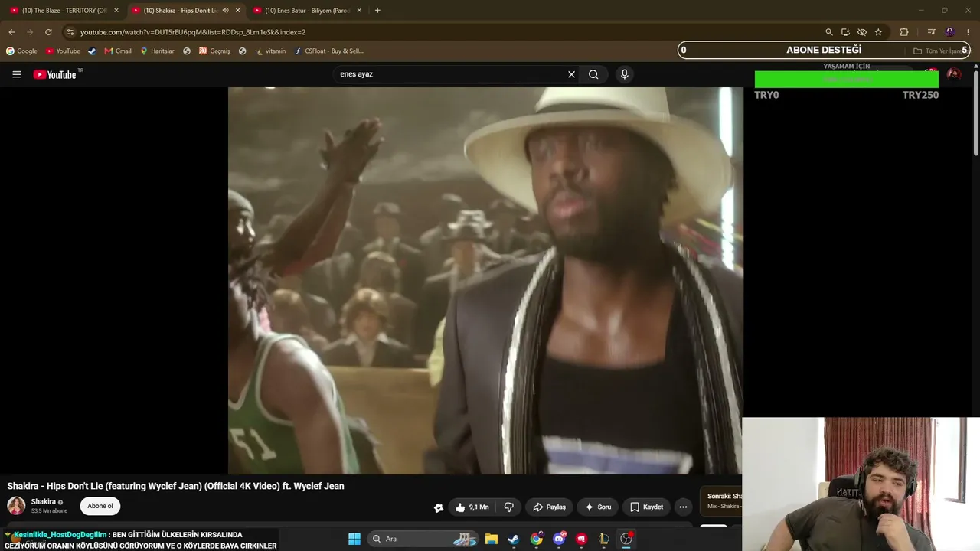Mute the Shakira tab audio icon
980x551 pixels.
click(225, 11)
